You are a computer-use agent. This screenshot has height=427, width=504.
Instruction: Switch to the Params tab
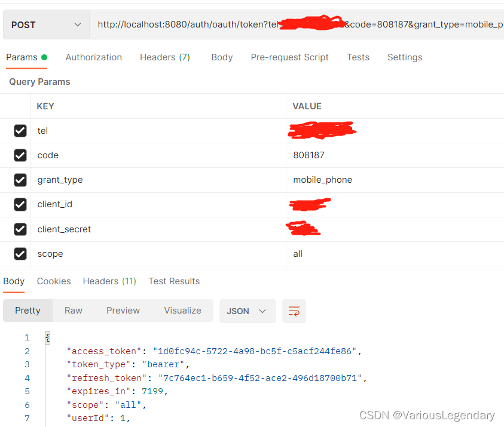pyautogui.click(x=26, y=57)
